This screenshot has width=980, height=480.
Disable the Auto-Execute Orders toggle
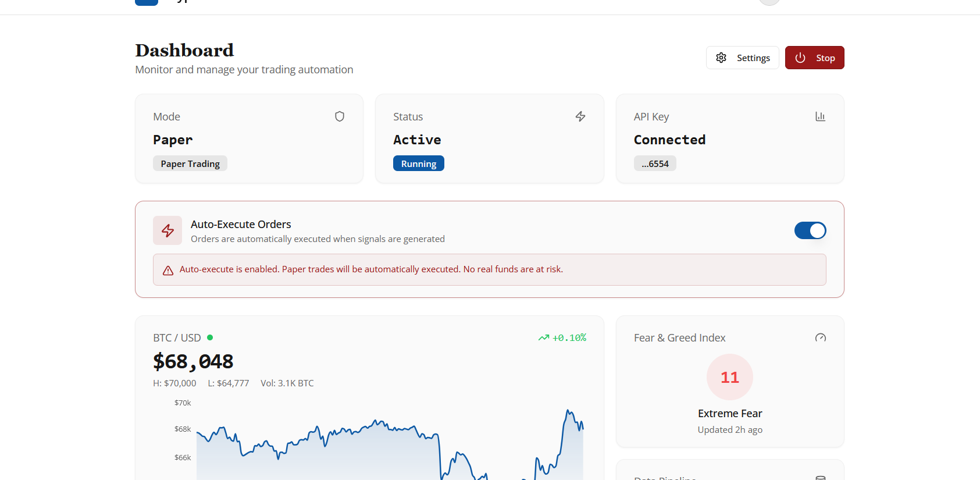(x=810, y=231)
